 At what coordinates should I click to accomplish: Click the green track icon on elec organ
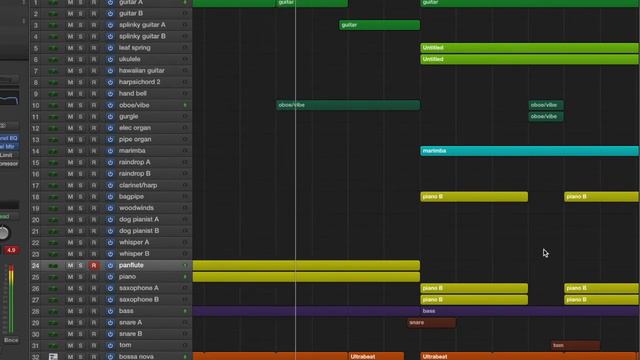[x=53, y=128]
